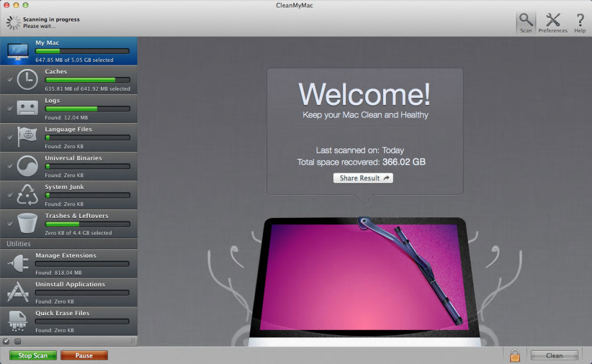592x364 pixels.
Task: Click the select-all checkbox below sidebar
Action: (x=6, y=341)
